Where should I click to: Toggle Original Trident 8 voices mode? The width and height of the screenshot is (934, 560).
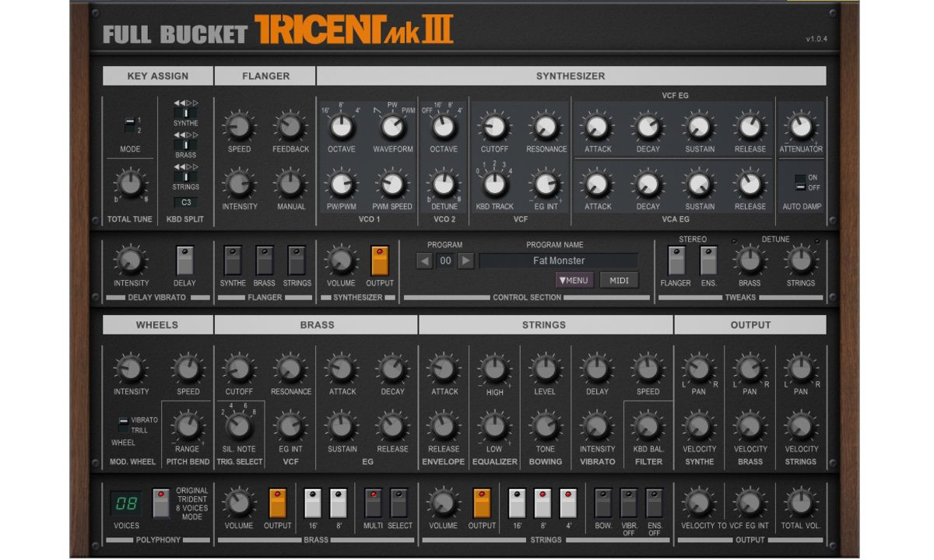161,503
